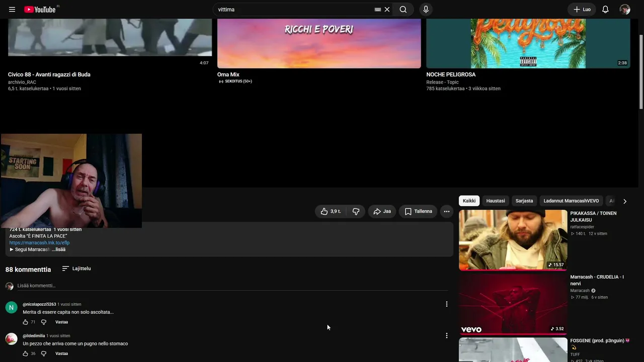This screenshot has width=644, height=362.
Task: Reply to nicolapozzi5263 with Vastaa
Action: tap(61, 322)
